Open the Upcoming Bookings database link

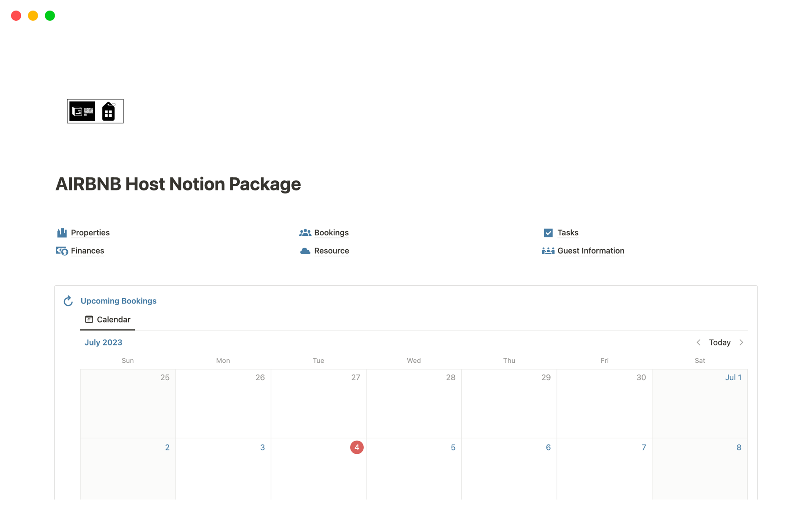pyautogui.click(x=118, y=301)
